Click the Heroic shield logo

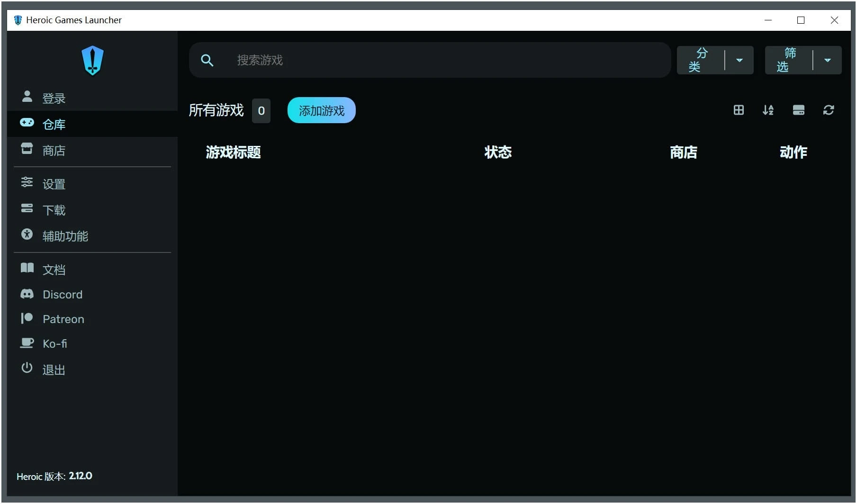click(x=92, y=60)
